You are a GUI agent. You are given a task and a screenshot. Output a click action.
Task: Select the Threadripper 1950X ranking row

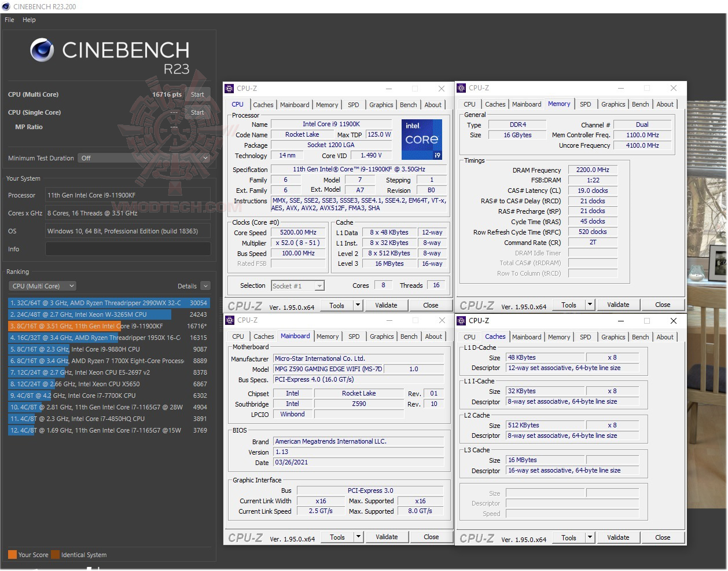pos(109,338)
